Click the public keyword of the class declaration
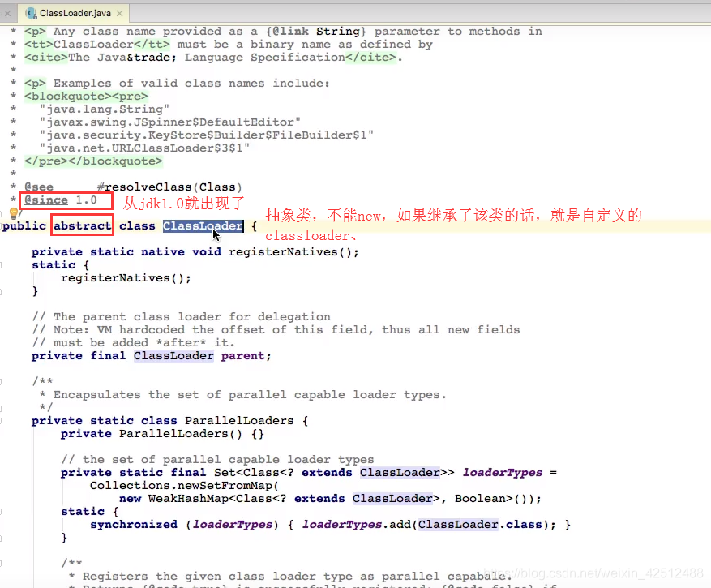The height and width of the screenshot is (588, 711). pos(24,226)
